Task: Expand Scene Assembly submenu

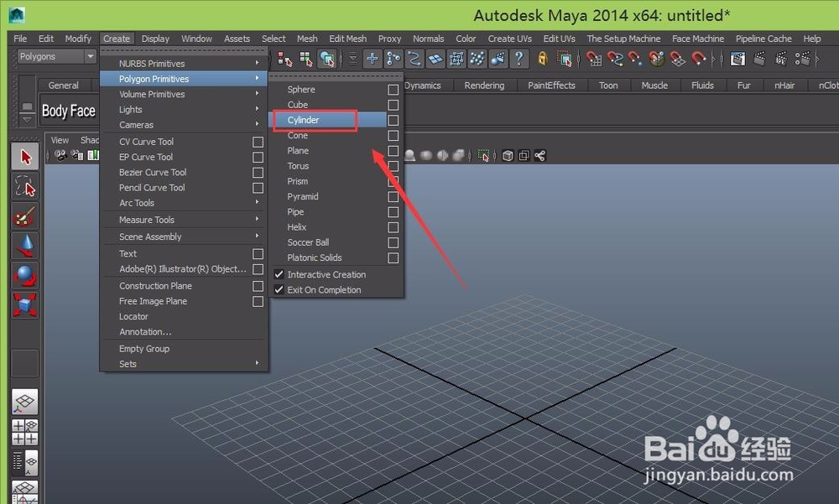Action: click(184, 236)
